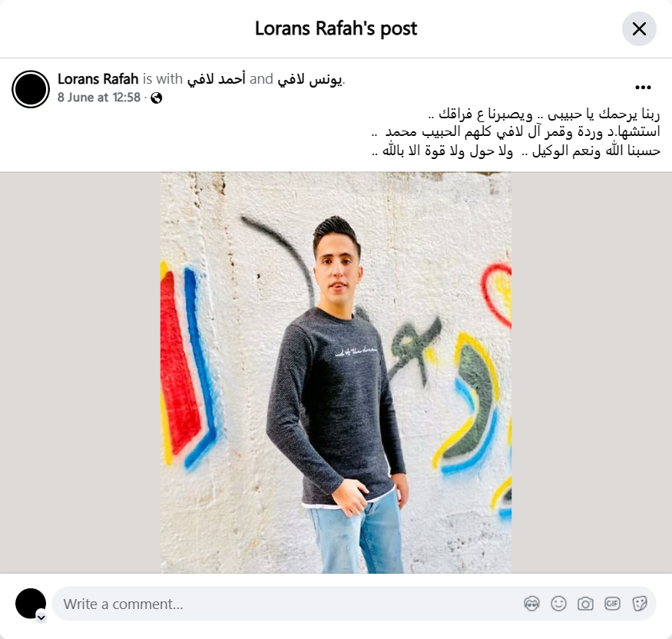The image size is (672, 639).
Task: Click the Public globe audience icon
Action: [x=157, y=98]
